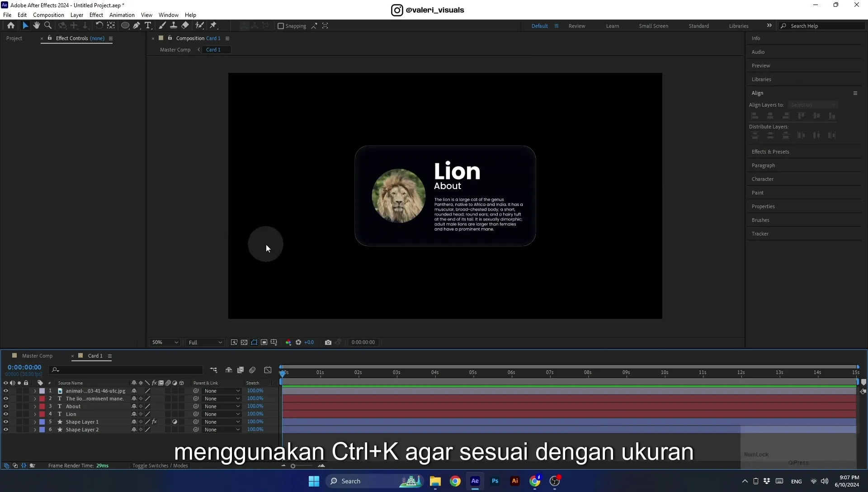
Task: Click the Motion Blur enable icon
Action: click(252, 370)
